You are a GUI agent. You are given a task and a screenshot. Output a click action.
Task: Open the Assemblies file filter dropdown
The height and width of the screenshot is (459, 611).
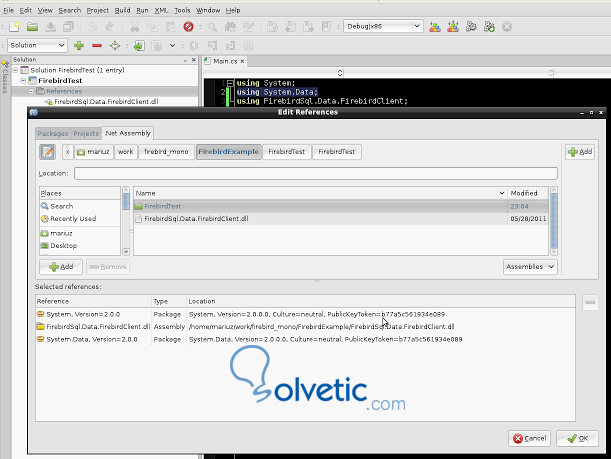pyautogui.click(x=530, y=267)
